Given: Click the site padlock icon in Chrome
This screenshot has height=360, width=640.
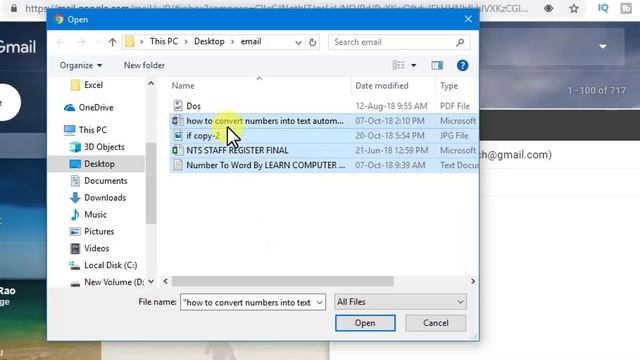Looking at the screenshot, I should [14, 8].
